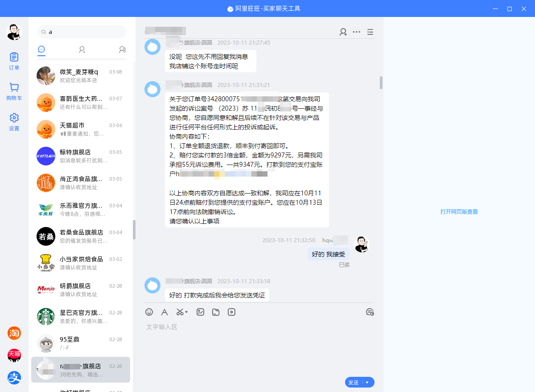
Task: Click the user profile avatar in sidebar
Action: click(14, 32)
